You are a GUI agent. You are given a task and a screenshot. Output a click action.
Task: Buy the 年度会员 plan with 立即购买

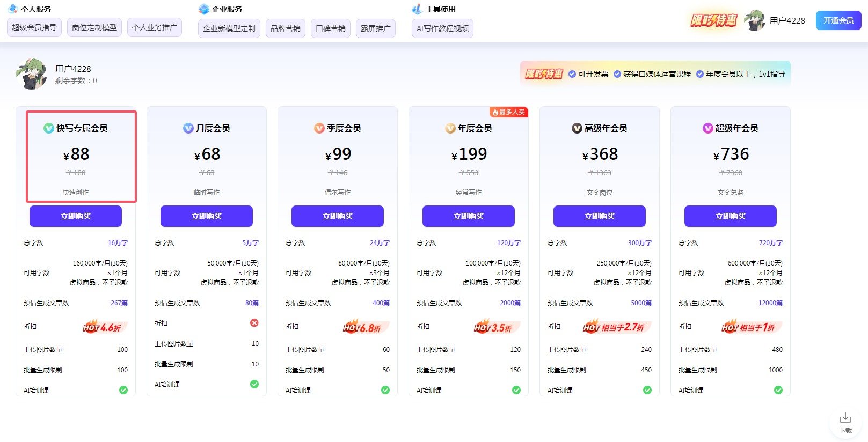tap(469, 216)
